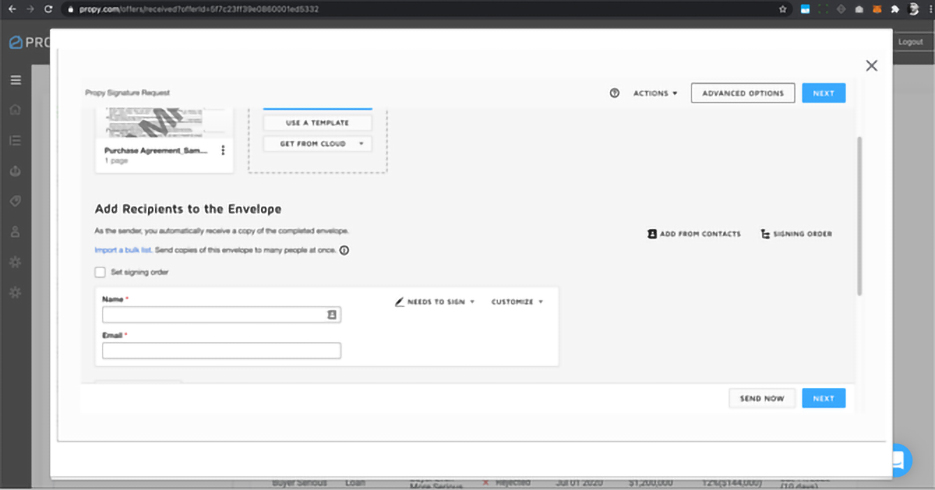Click the dialog's vertical scrollbar

[859, 215]
